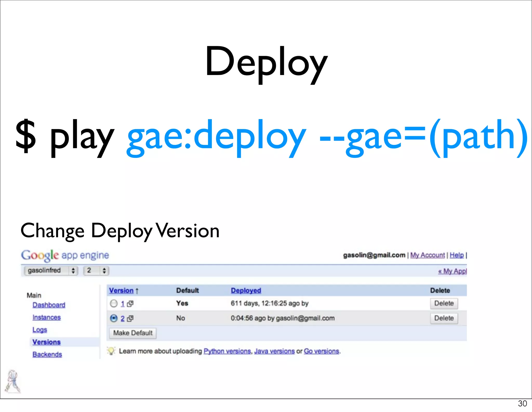Viewport: 532px width, 412px height.
Task: Click the 'Default' column header
Action: tap(188, 291)
